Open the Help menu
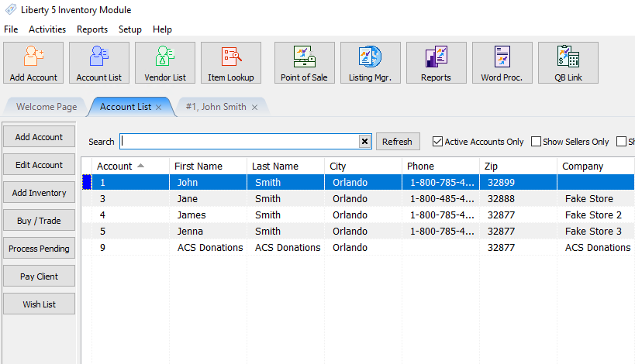This screenshot has height=364, width=635. coord(162,29)
